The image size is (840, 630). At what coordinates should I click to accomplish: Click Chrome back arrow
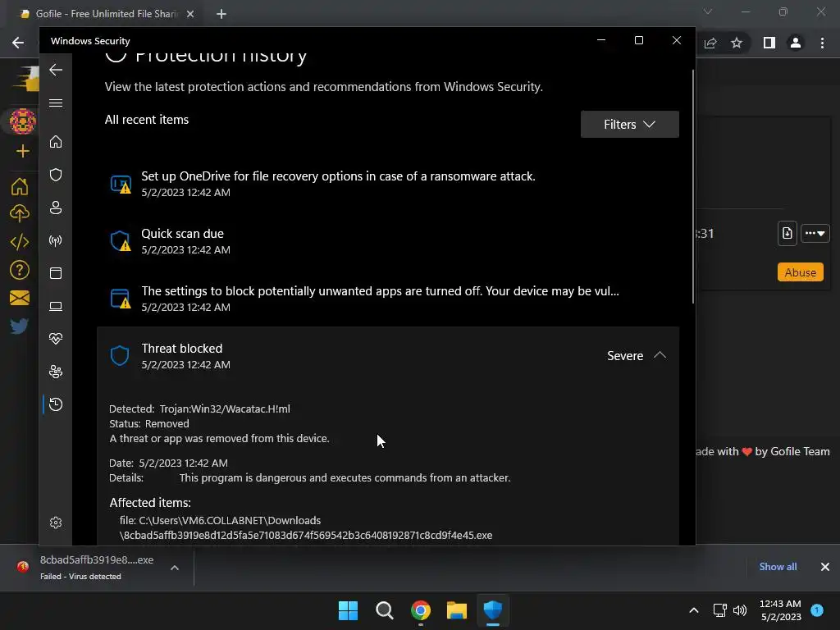tap(18, 43)
